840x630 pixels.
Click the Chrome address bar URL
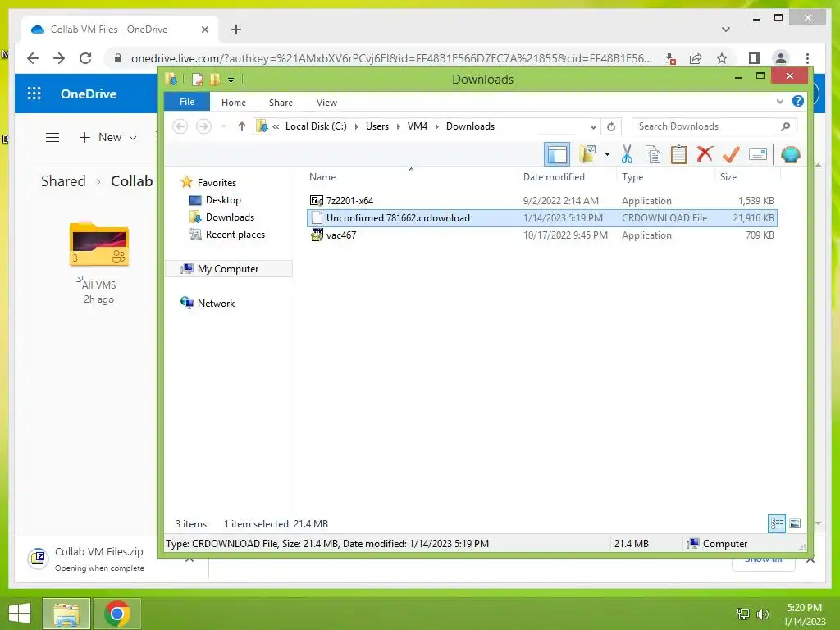[391, 58]
